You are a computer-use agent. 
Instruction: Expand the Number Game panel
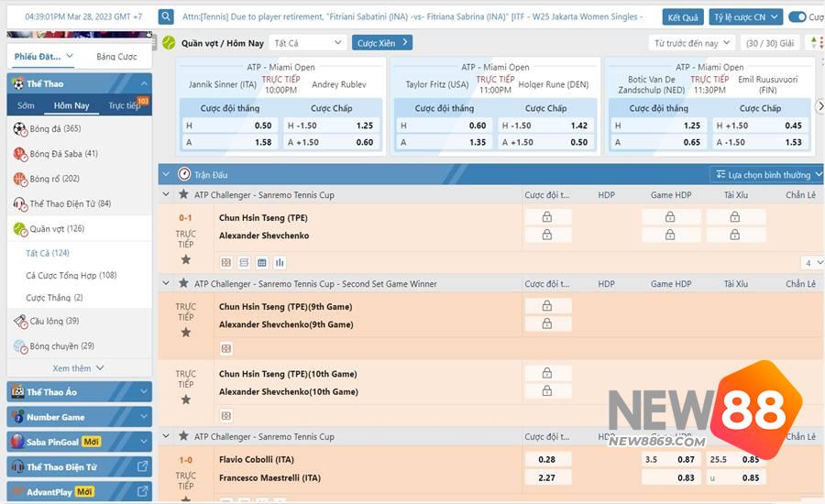(x=80, y=417)
